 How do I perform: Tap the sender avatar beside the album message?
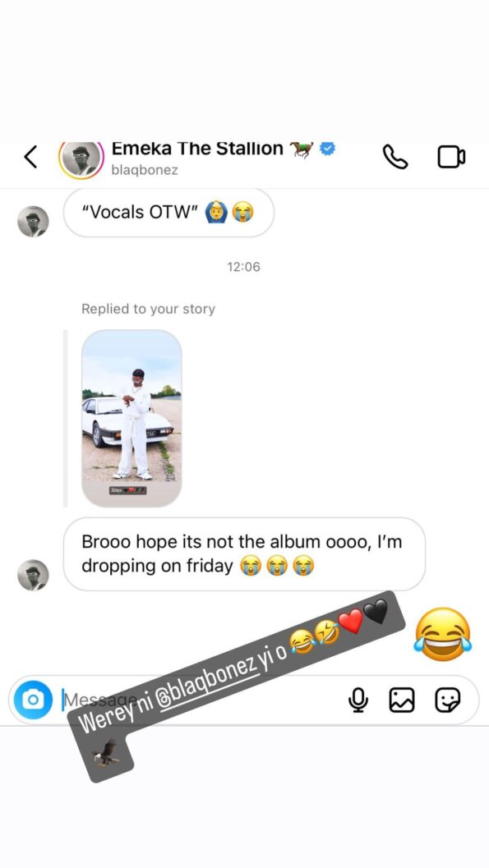point(33,575)
